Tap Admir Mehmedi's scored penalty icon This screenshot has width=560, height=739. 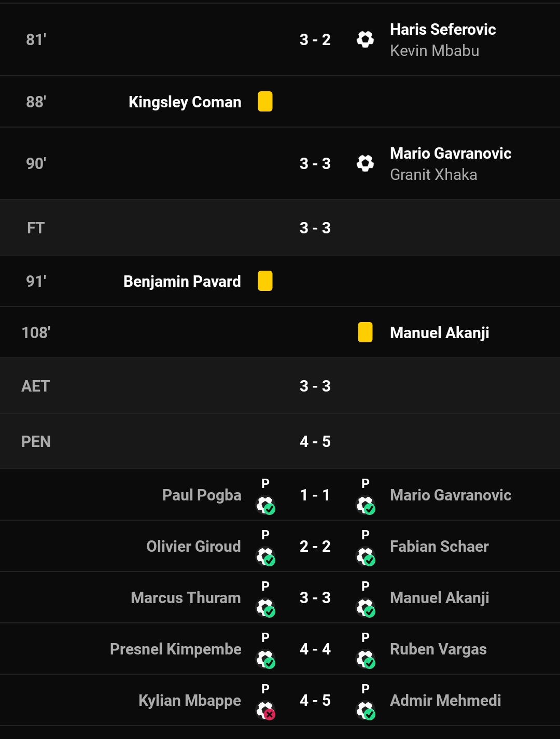(x=366, y=710)
